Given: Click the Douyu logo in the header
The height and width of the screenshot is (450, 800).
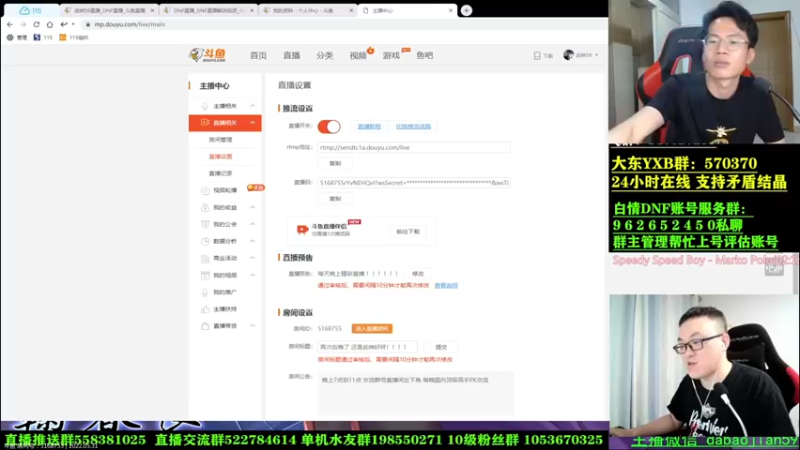Looking at the screenshot, I should point(207,55).
